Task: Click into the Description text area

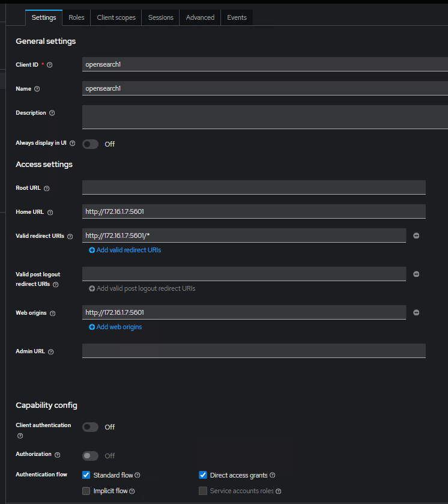Action: coord(265,117)
